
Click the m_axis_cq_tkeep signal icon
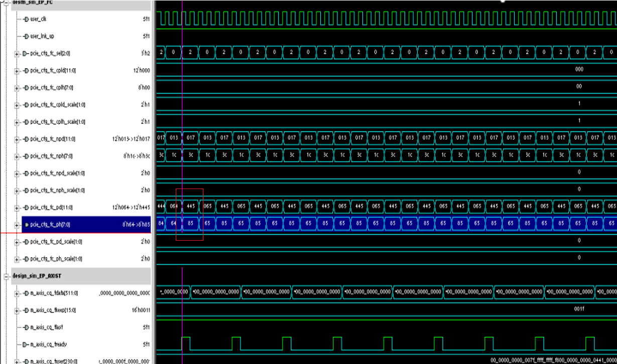(x=26, y=310)
